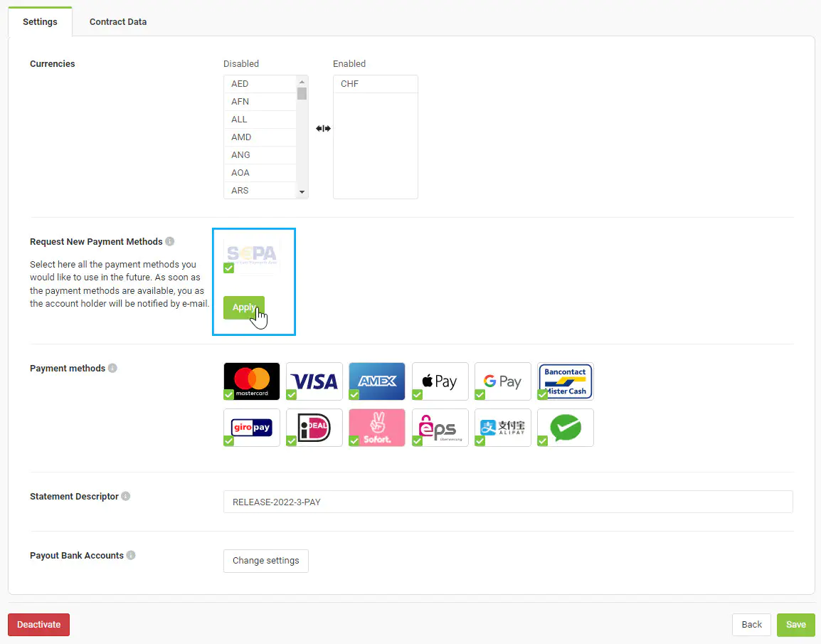Click the Statement Descriptor text field
The width and height of the screenshot is (821, 644).
click(x=507, y=502)
